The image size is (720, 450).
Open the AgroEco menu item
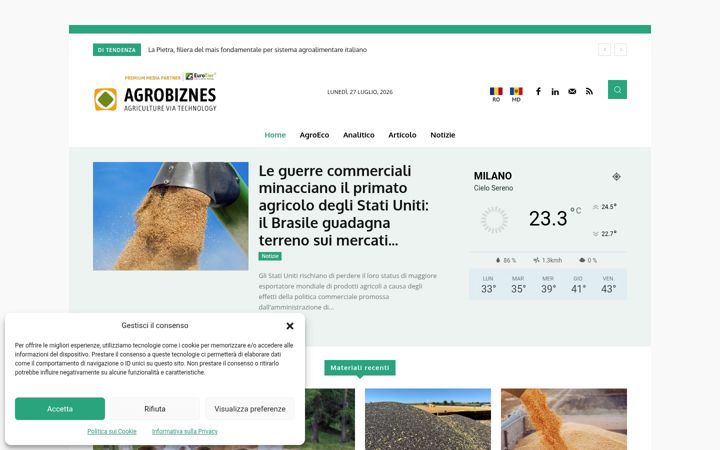tap(315, 135)
